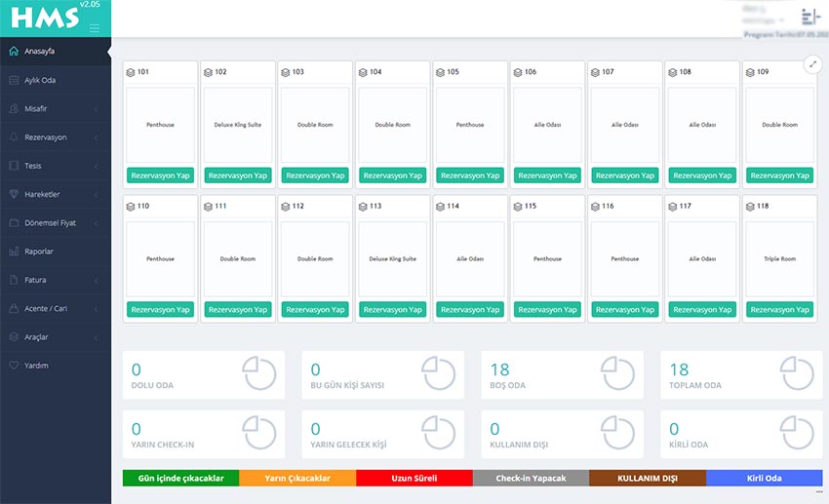Click the room number 107 label

coord(608,72)
